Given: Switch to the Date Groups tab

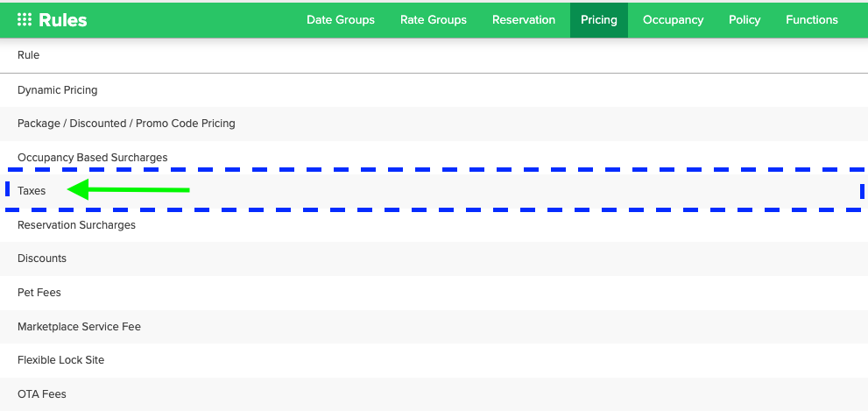Looking at the screenshot, I should pos(341,19).
